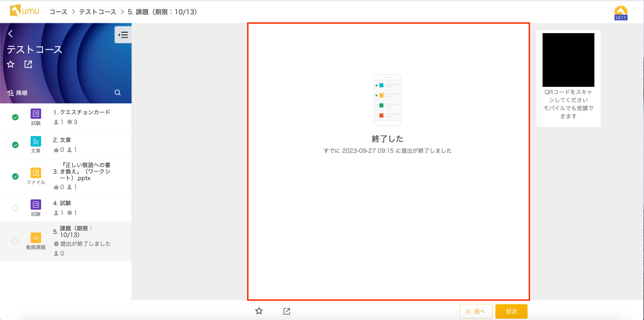The width and height of the screenshot is (644, 320).
Task: Click green checkmark of クエスチョンカード
Action: click(15, 117)
